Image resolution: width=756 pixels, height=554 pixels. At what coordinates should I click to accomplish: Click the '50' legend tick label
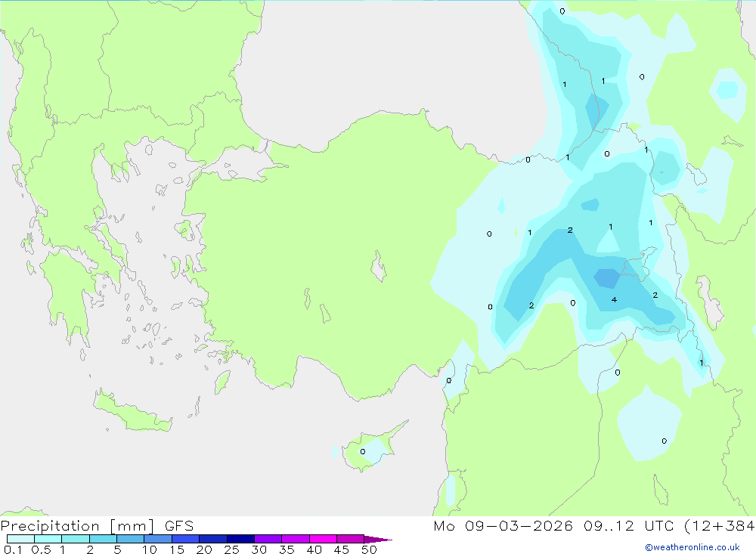pos(369,549)
